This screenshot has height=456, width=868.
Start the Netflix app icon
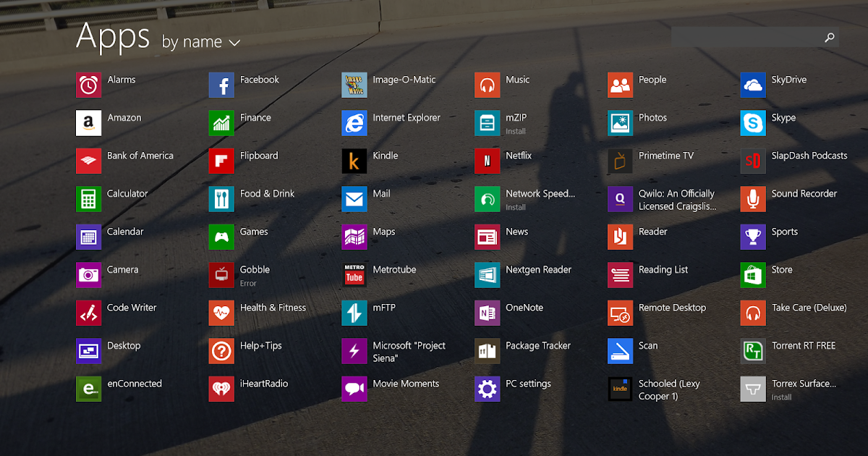(x=487, y=161)
